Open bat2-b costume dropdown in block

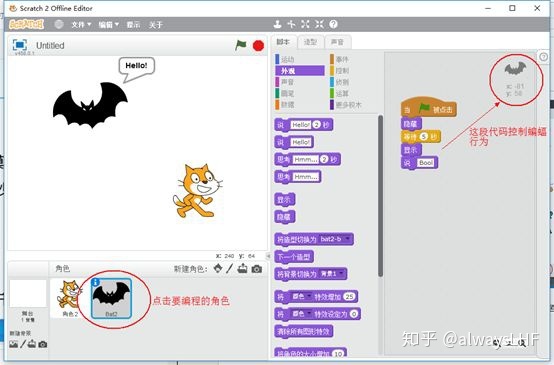(335, 239)
